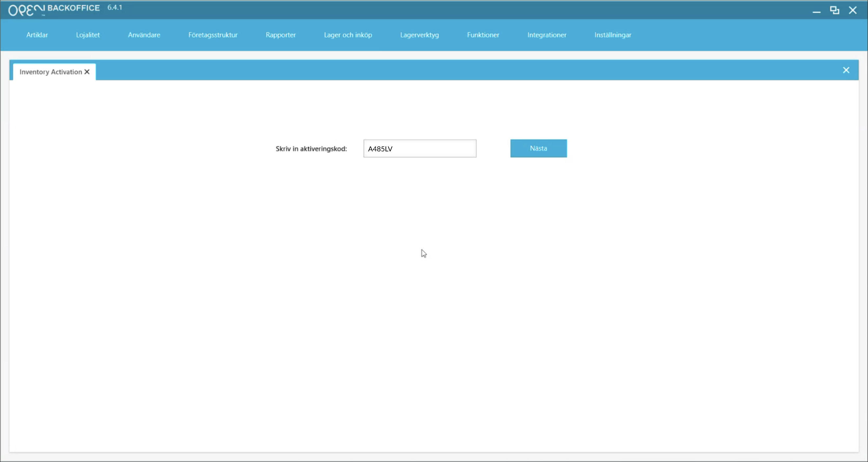The width and height of the screenshot is (868, 462).
Task: Restore down the BackOffice window
Action: click(x=834, y=10)
